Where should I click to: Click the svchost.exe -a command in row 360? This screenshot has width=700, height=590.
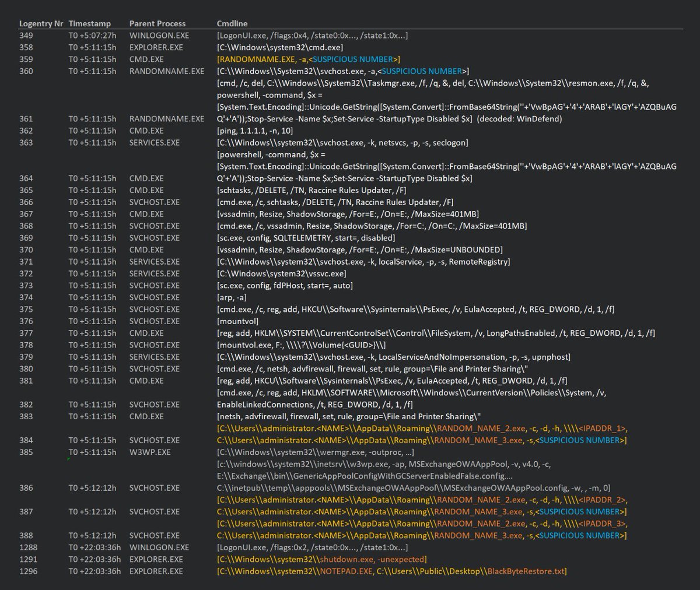[343, 71]
